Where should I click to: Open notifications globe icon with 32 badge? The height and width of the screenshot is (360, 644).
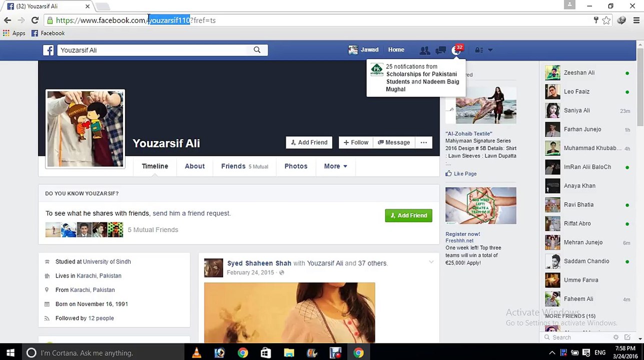click(x=456, y=50)
